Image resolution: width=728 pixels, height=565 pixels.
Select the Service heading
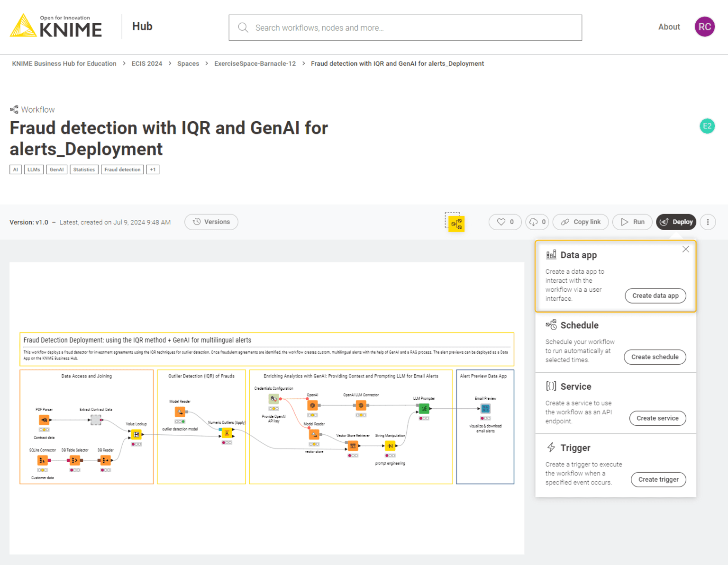(576, 386)
